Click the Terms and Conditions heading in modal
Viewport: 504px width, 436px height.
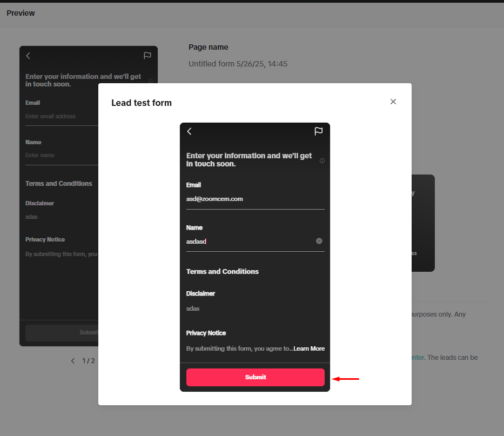[222, 271]
